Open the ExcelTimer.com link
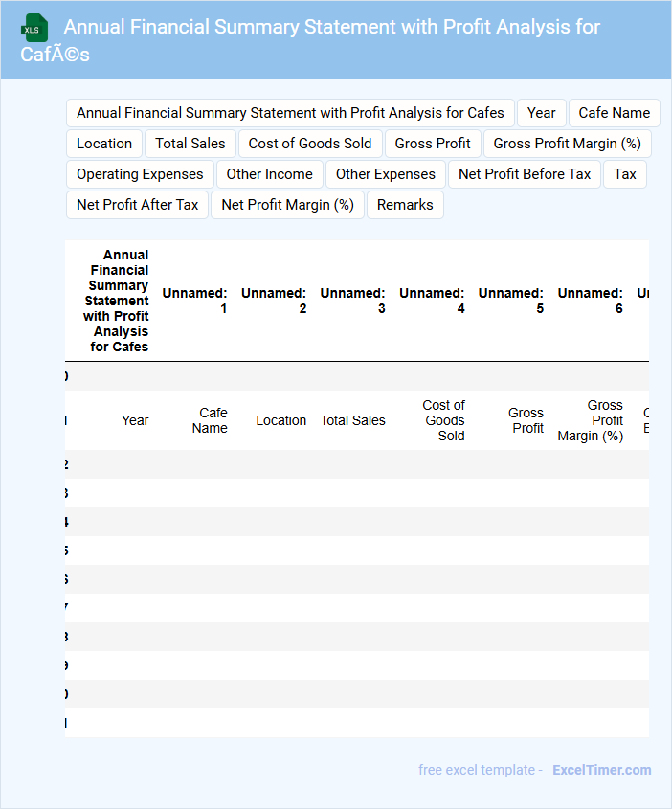The height and width of the screenshot is (809, 672). tap(602, 770)
